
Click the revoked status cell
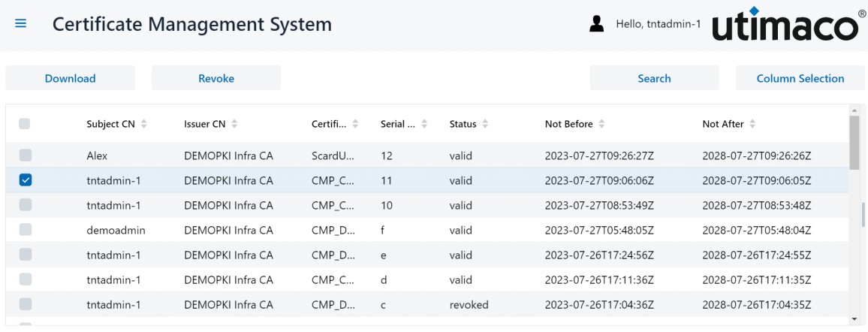(x=469, y=305)
